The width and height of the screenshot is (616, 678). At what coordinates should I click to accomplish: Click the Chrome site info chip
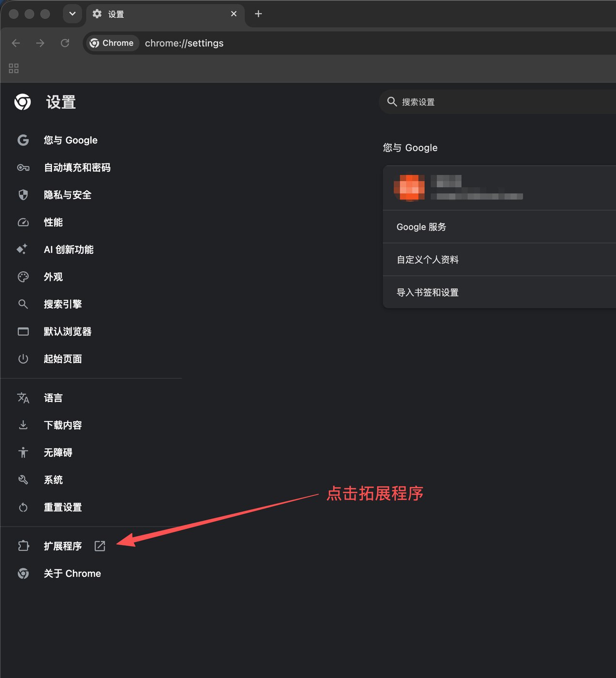coord(112,43)
